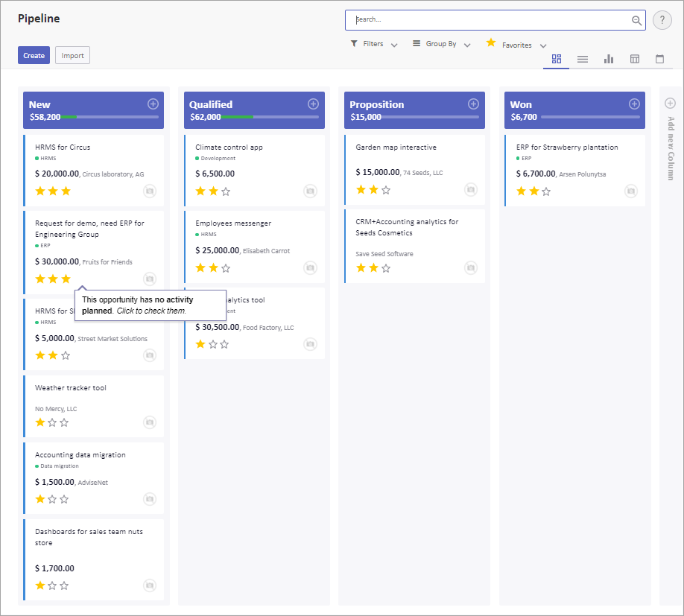The image size is (684, 616).
Task: Add quick record in Qualified column
Action: (313, 104)
